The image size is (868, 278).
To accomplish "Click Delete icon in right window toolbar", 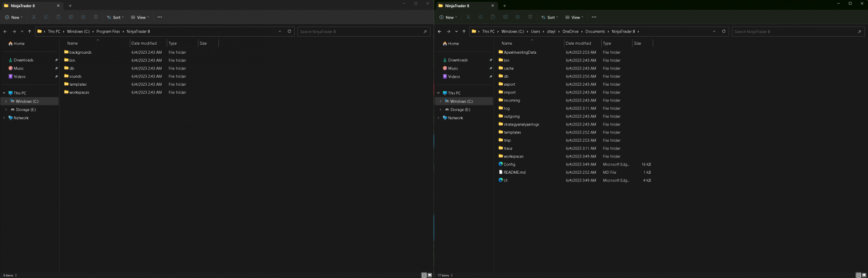I will click(x=530, y=17).
